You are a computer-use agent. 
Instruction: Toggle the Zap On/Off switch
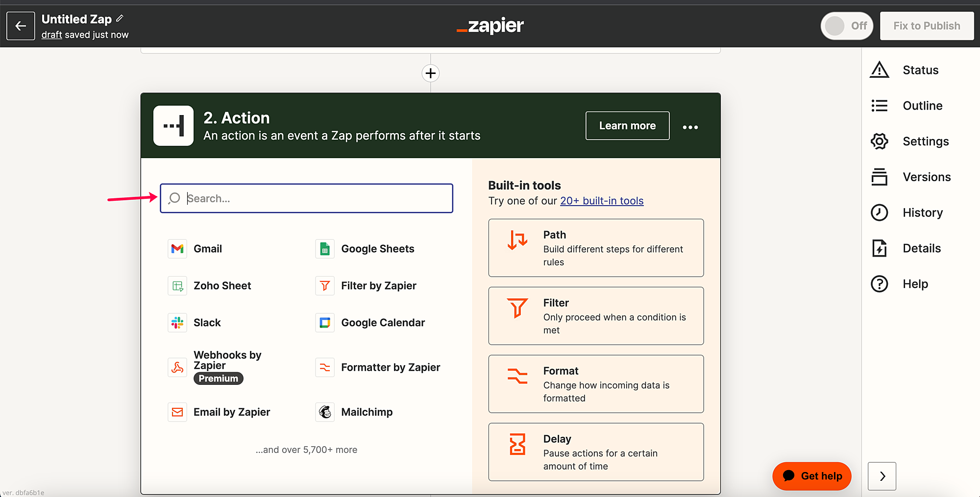[847, 26]
